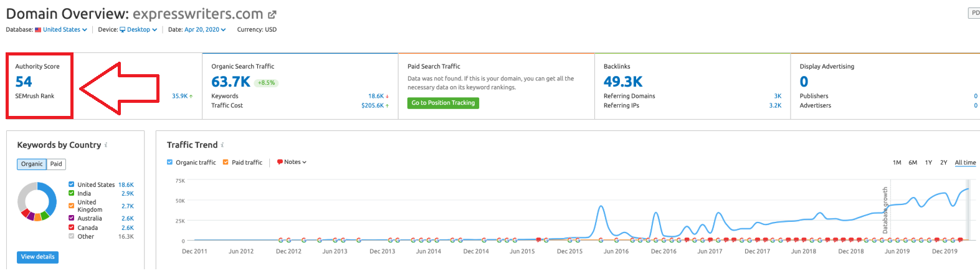
Task: Switch to the Paid keywords tab
Action: click(x=56, y=164)
